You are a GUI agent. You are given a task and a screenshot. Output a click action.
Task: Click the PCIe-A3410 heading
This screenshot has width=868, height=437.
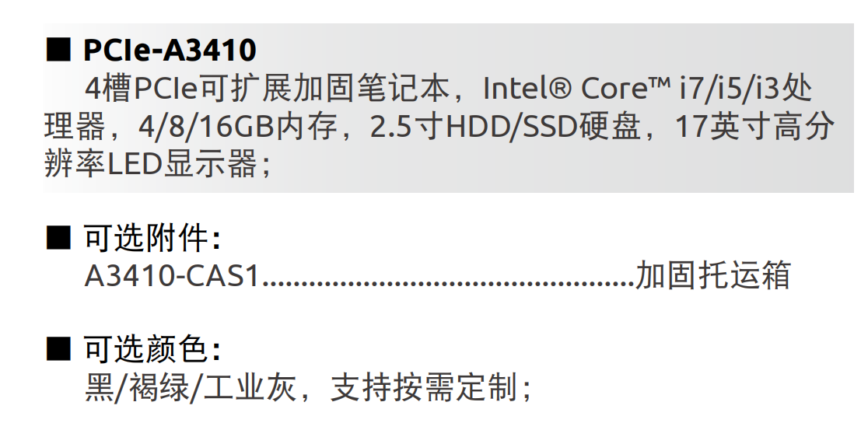(170, 50)
